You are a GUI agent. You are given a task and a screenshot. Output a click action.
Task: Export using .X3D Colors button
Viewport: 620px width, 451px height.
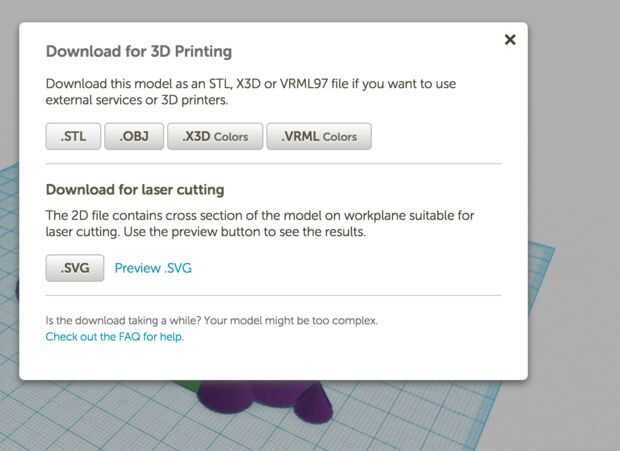click(215, 136)
